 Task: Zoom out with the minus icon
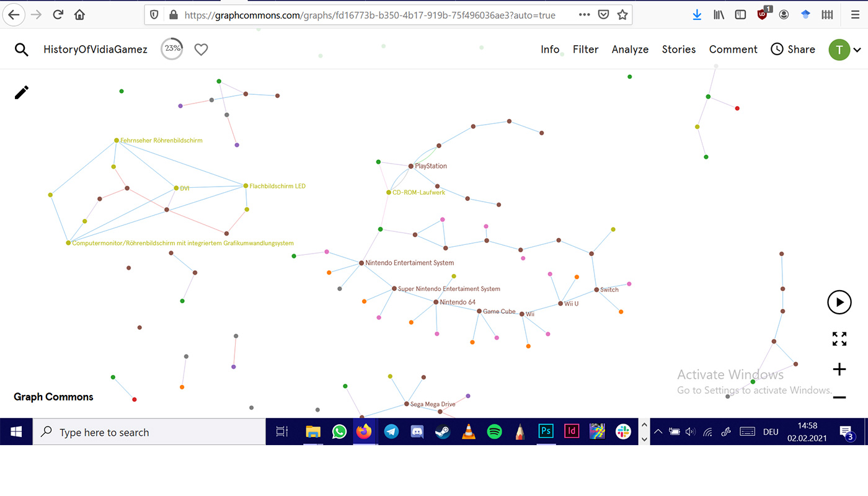point(839,397)
